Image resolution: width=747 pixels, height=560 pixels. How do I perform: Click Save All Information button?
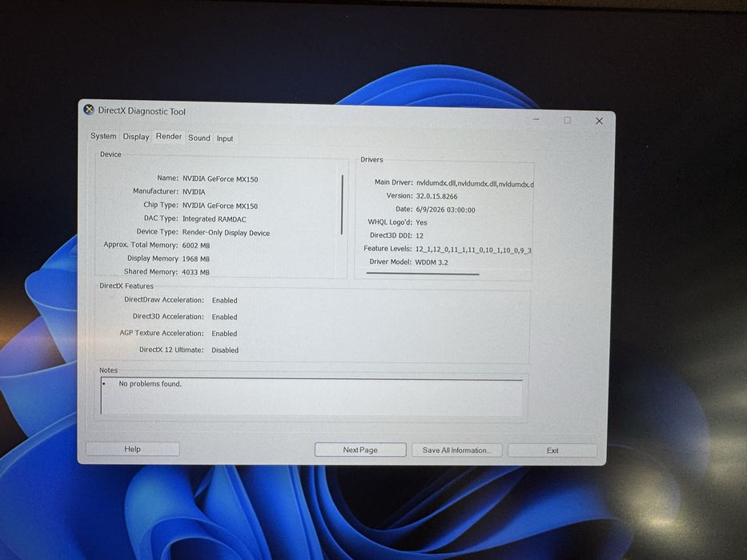tap(456, 450)
